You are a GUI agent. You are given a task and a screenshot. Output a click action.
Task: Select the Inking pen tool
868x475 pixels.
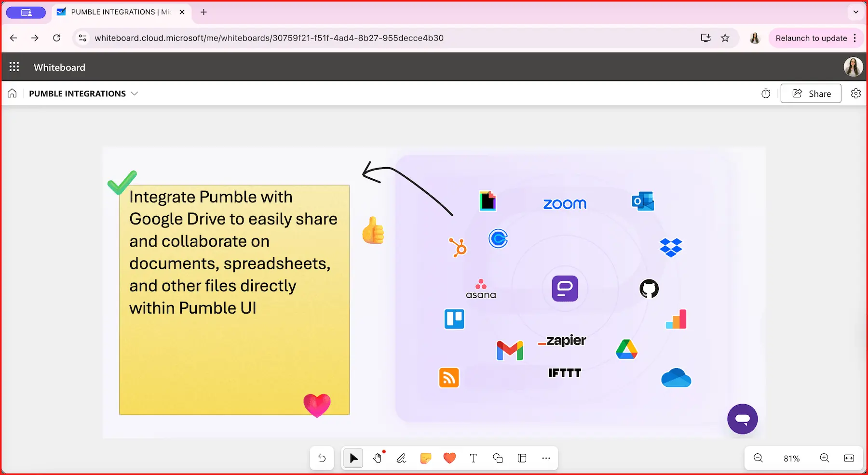[401, 458]
